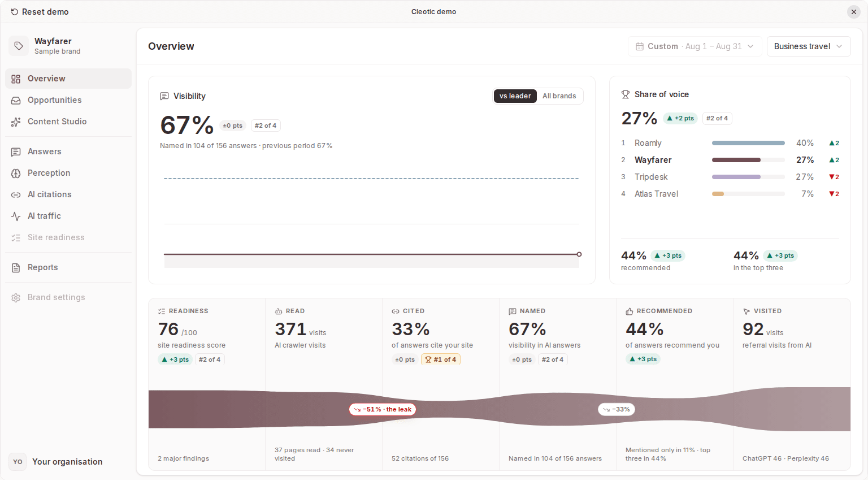Viewport: 868px width, 481px height.
Task: Click the Visibility card message icon
Action: 164,96
